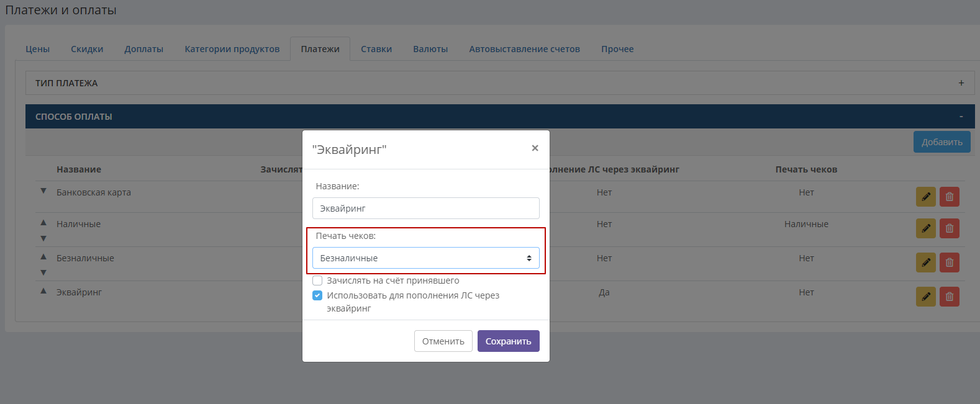Viewport: 980px width, 404px height.
Task: Select the Безналичные row name
Action: [85, 258]
